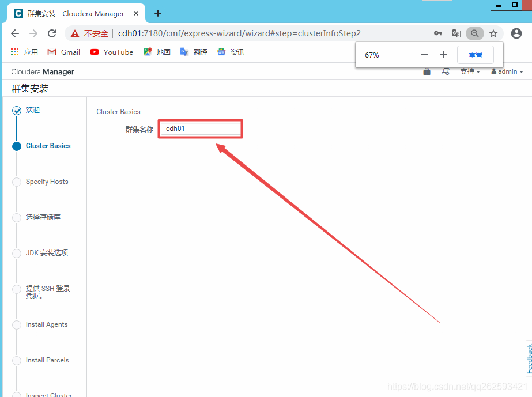Screen dimensions: 532x397
Task: Open the Chrome profile avatar icon
Action: click(516, 33)
